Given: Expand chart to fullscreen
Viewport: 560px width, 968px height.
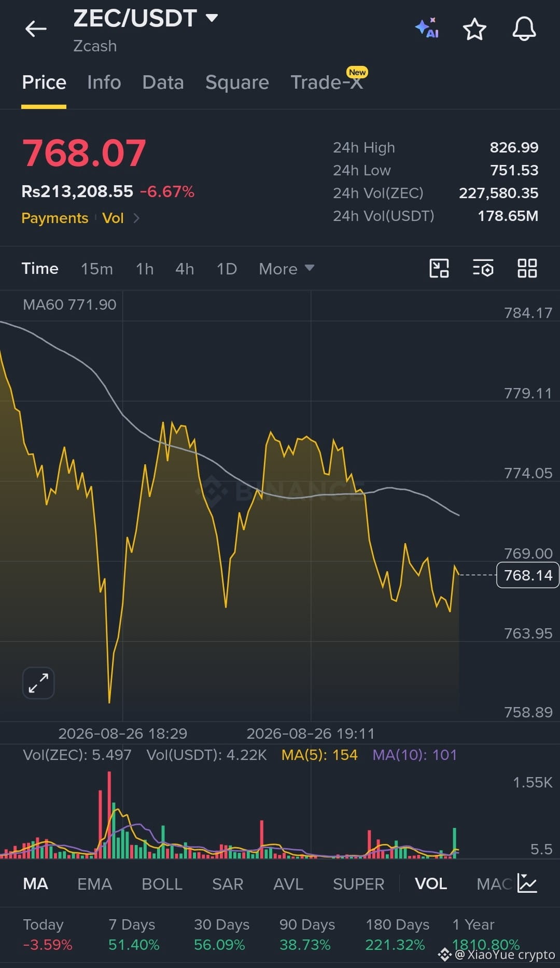Looking at the screenshot, I should point(38,683).
